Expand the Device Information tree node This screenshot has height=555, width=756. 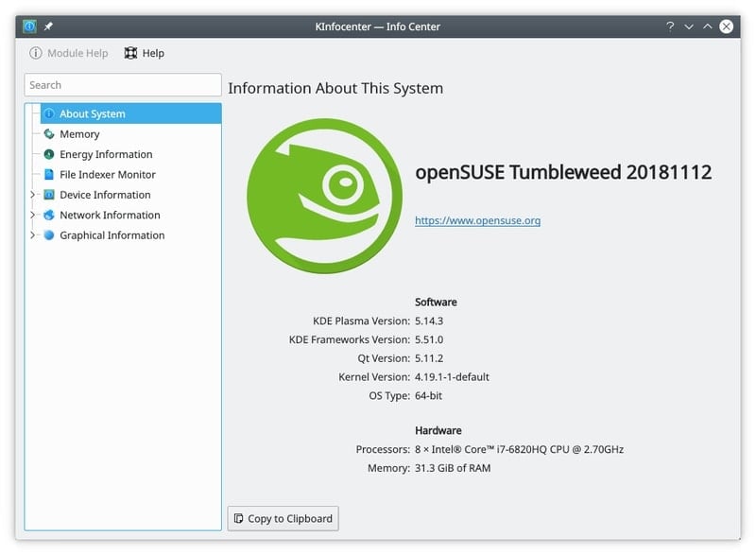point(33,195)
